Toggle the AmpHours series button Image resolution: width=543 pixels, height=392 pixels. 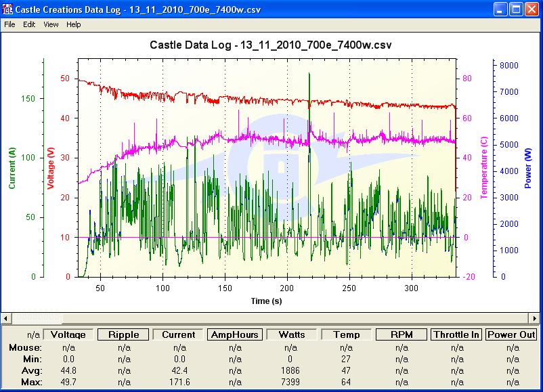[x=235, y=334]
